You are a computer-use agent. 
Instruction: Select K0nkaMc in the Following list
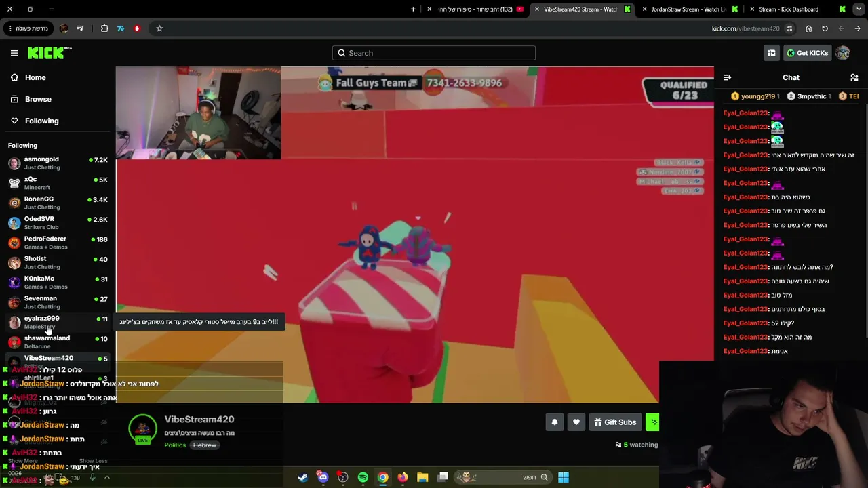pos(58,282)
